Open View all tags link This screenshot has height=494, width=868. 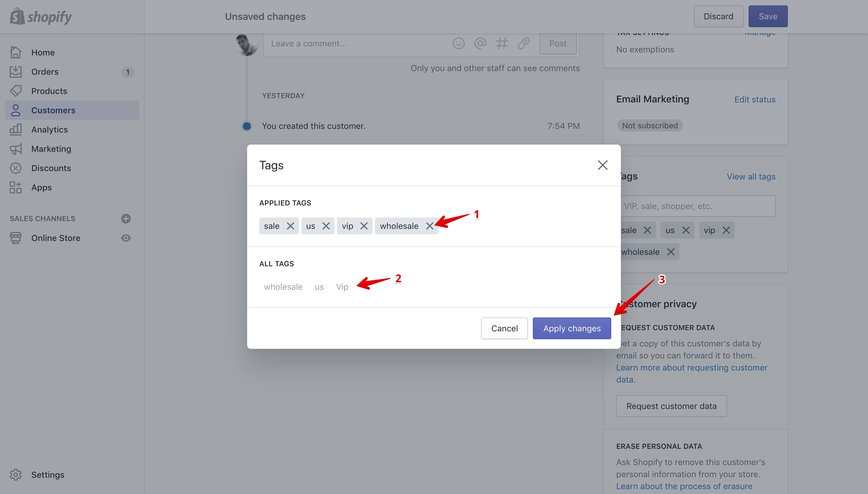tap(751, 177)
